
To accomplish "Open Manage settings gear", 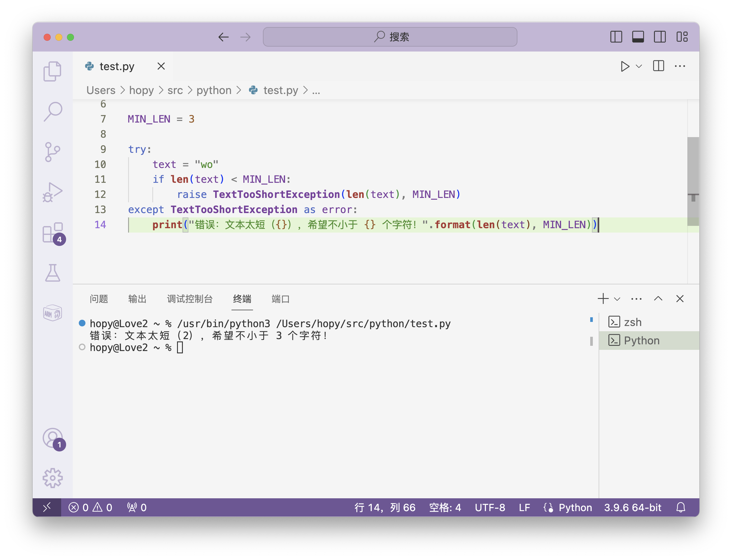I will [x=52, y=478].
